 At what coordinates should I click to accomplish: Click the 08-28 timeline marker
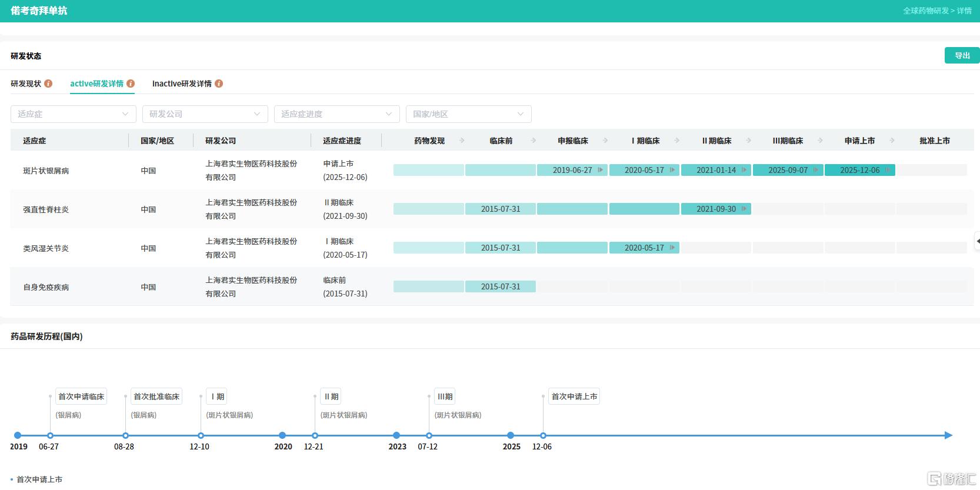(x=125, y=435)
